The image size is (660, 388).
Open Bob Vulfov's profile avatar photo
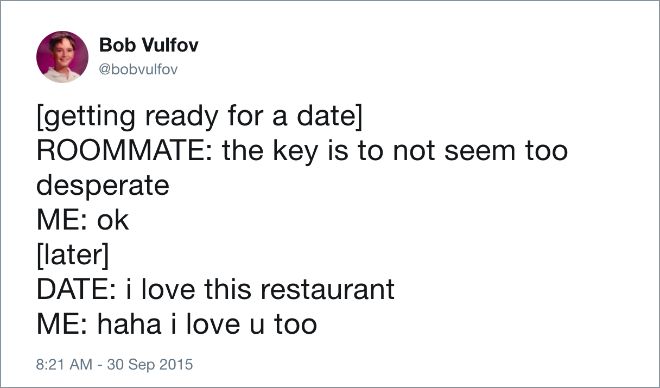62,57
